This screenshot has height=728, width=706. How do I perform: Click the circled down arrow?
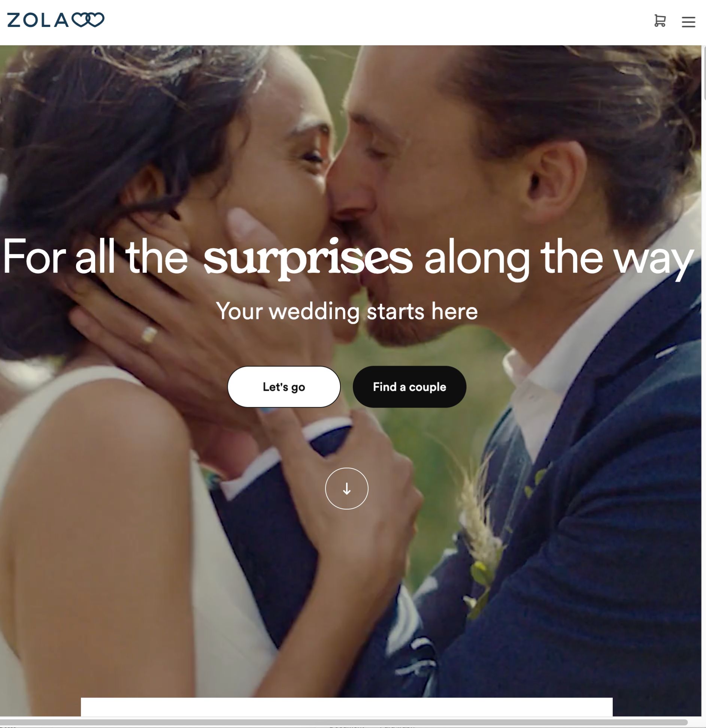point(347,489)
